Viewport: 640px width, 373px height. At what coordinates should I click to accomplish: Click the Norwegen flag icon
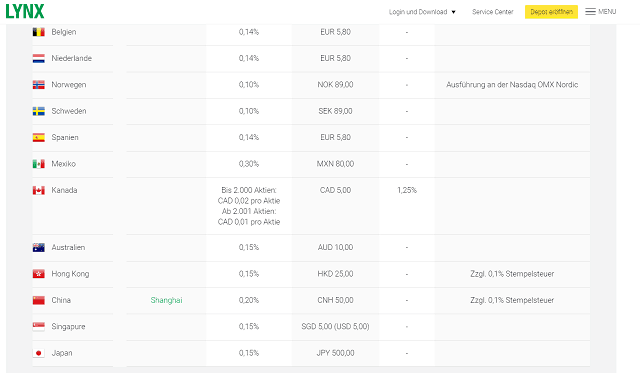tap(39, 85)
